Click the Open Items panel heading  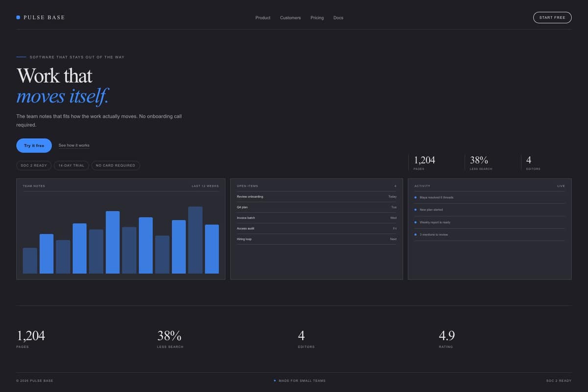pos(247,186)
